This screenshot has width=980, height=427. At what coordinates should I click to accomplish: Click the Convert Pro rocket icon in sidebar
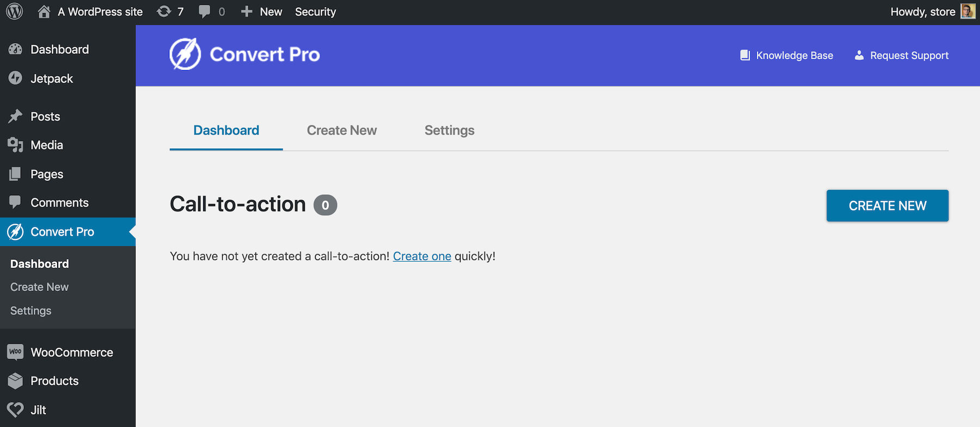click(x=15, y=232)
